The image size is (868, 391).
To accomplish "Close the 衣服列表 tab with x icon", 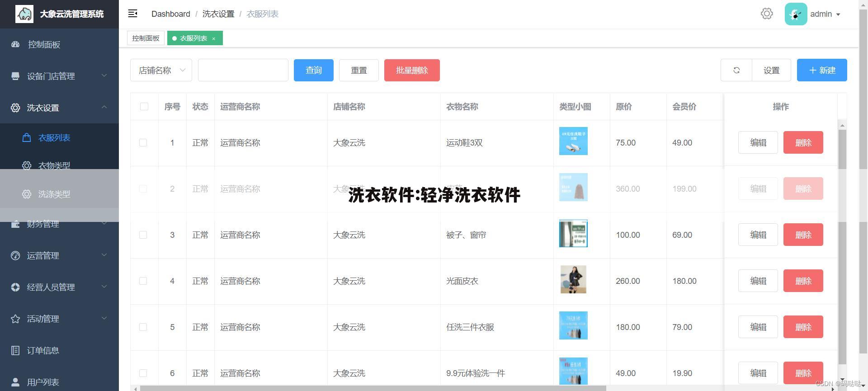I will pos(214,38).
